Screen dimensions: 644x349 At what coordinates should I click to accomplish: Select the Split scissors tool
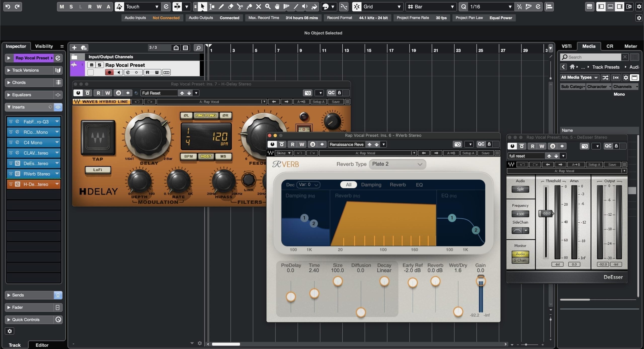(x=240, y=7)
